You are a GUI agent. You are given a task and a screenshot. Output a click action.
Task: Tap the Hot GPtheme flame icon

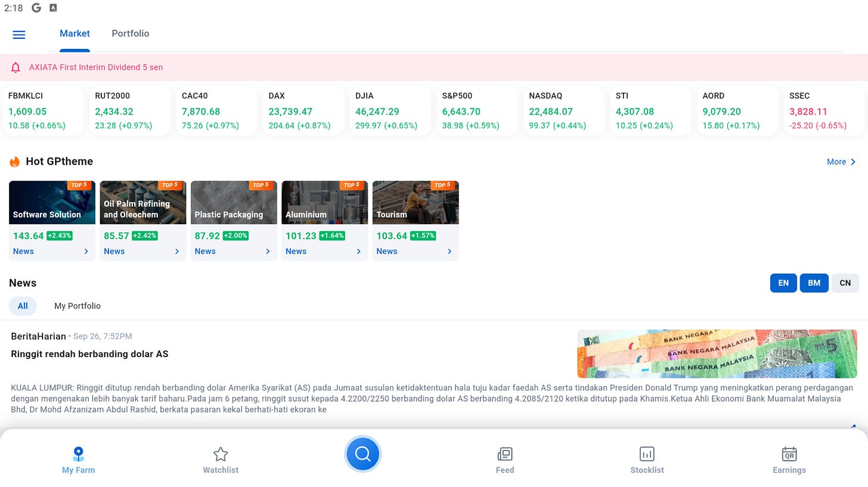coord(14,162)
